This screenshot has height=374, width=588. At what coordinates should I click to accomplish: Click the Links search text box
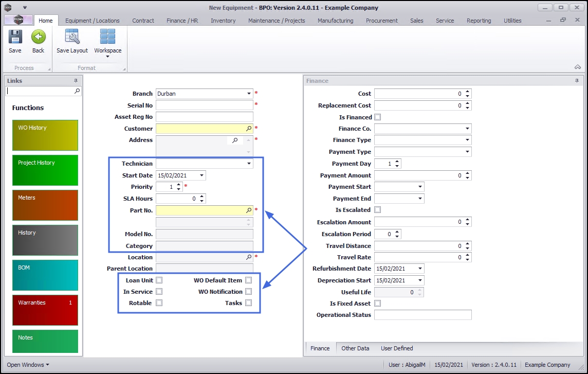tap(40, 91)
